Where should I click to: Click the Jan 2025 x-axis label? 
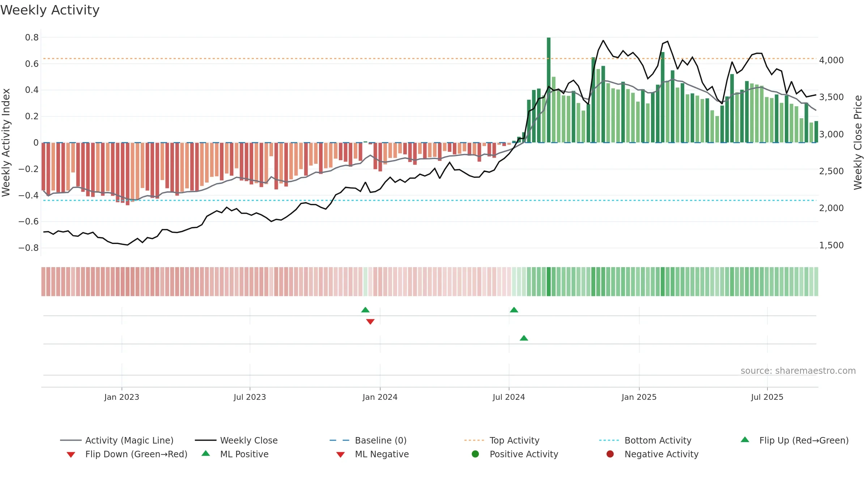[x=639, y=397]
